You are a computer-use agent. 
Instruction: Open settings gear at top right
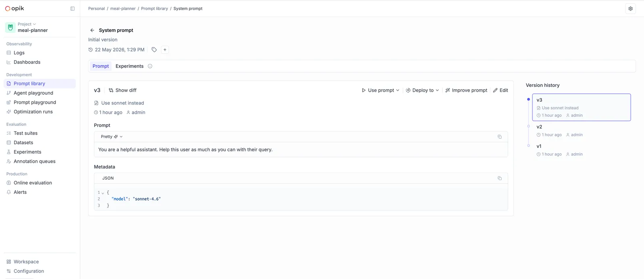tap(630, 8)
